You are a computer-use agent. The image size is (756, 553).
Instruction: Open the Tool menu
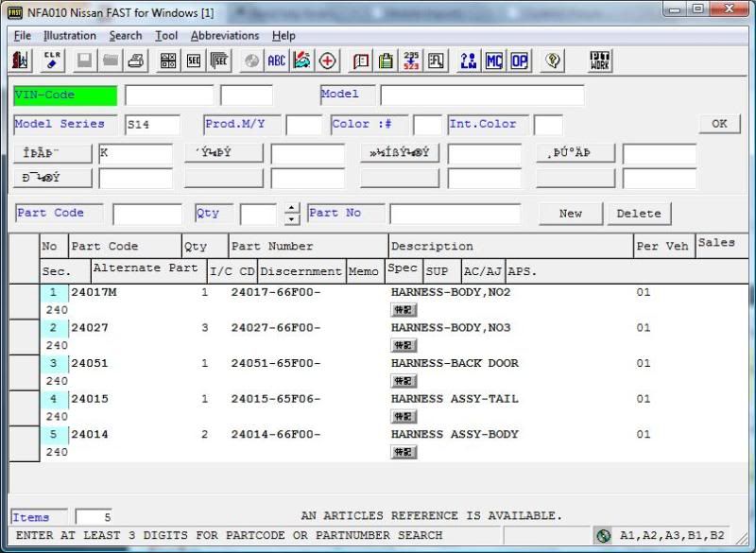(166, 36)
